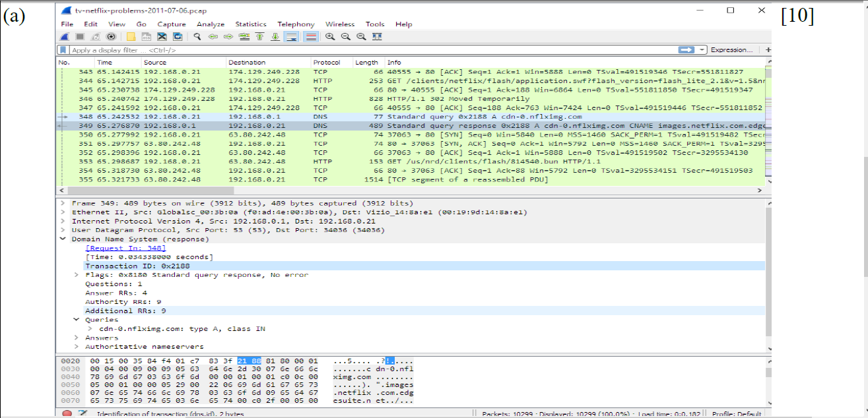Select packet 348 DNS standard query row

(x=411, y=116)
